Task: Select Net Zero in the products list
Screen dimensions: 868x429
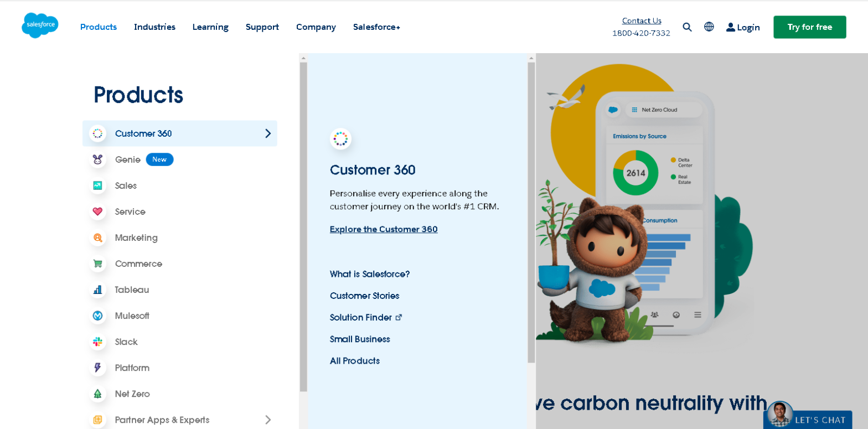Action: [132, 394]
